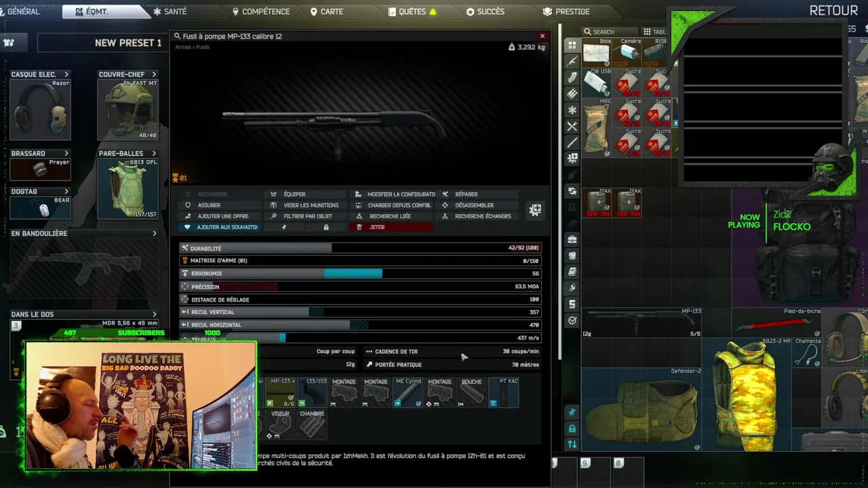
Task: Click the stash SEARCH field
Action: click(x=610, y=32)
